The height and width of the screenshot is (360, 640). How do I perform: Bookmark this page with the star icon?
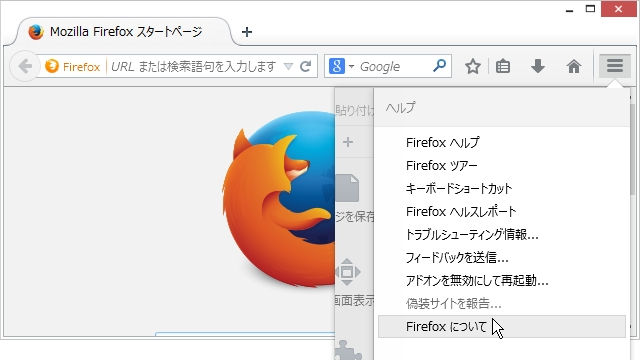tap(473, 66)
